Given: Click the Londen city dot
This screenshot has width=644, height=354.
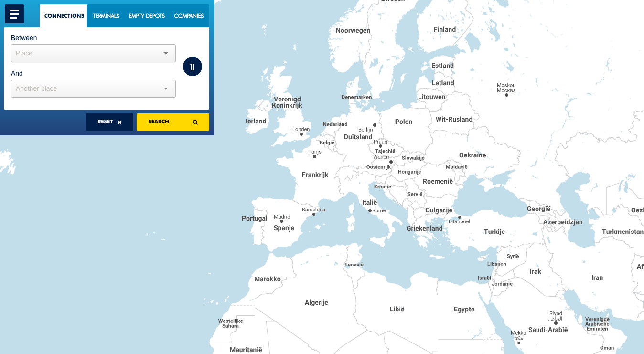Looking at the screenshot, I should [x=301, y=134].
